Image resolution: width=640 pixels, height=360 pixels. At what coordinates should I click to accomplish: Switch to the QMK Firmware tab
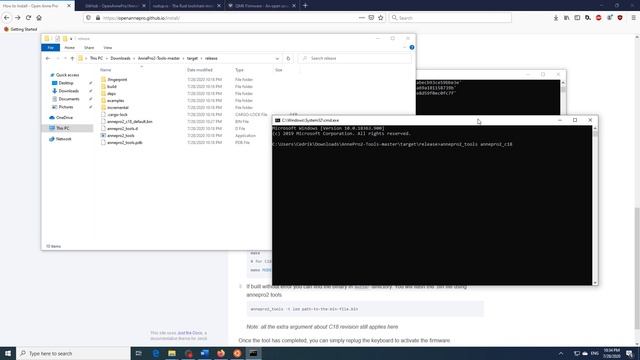[x=261, y=6]
